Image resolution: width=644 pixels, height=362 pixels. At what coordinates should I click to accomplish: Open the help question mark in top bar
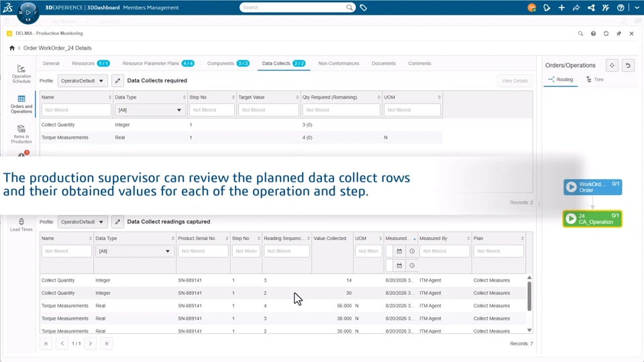621,7
